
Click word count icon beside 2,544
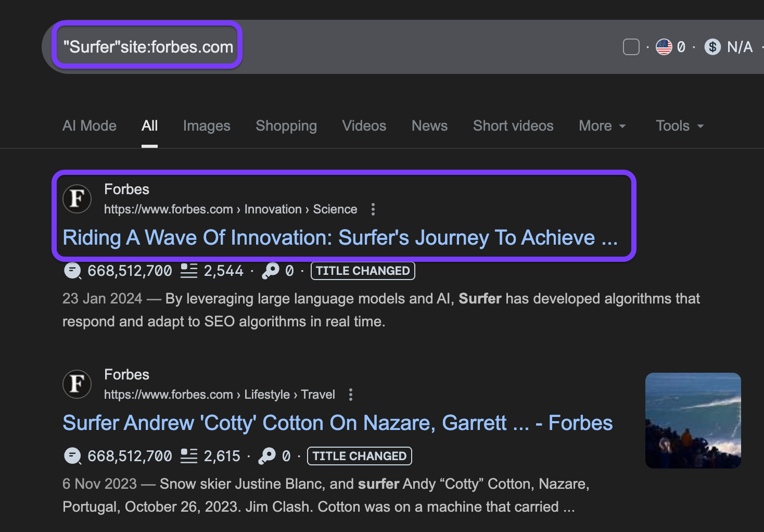[188, 271]
